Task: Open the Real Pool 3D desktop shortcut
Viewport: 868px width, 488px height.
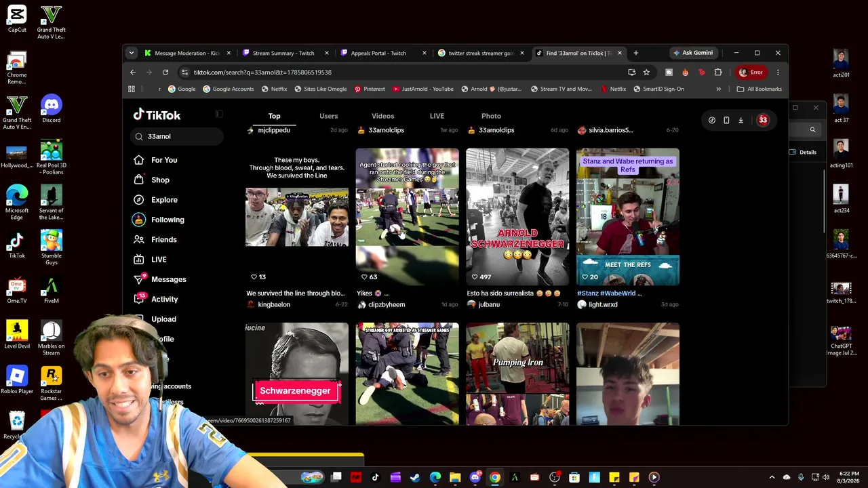Action: [x=51, y=157]
